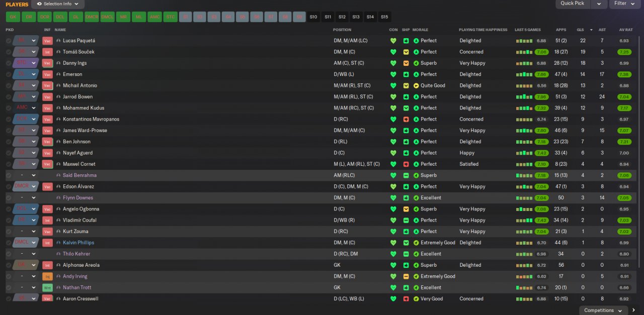Toggle the picked checkmark for Kurt Zouma
Viewport: 644px width, 315px height.
pos(9,232)
